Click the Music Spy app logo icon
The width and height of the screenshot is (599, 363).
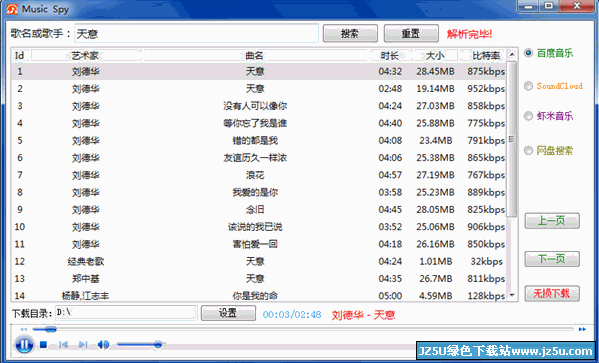coord(12,9)
